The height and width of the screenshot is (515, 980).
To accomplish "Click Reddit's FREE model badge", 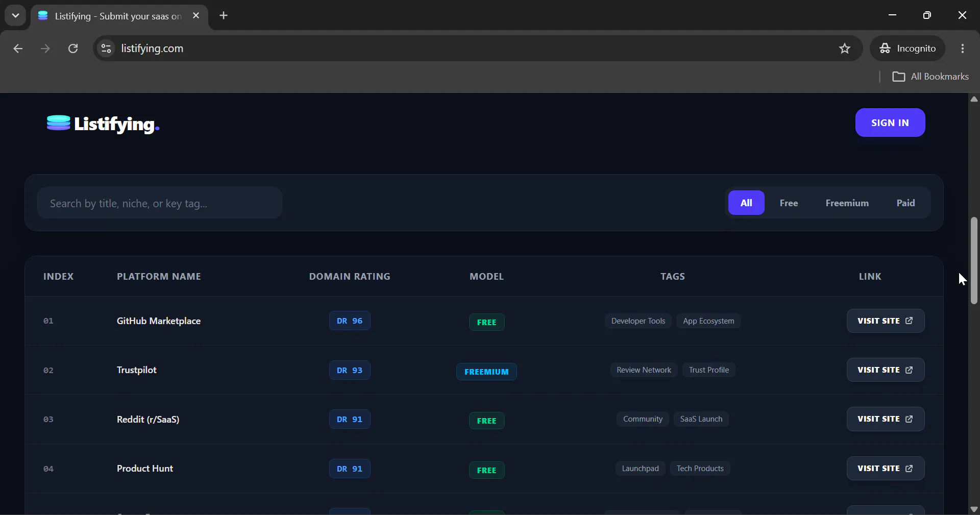I will (486, 421).
